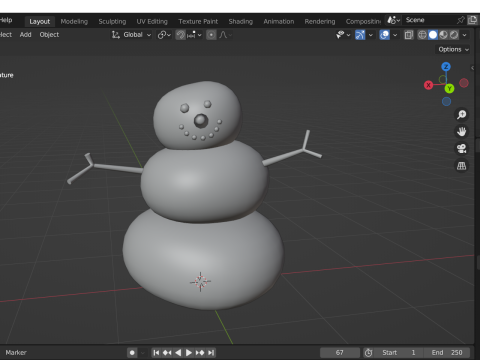Play the animation forward
Viewport: 480px width, 360px height.
(189, 353)
